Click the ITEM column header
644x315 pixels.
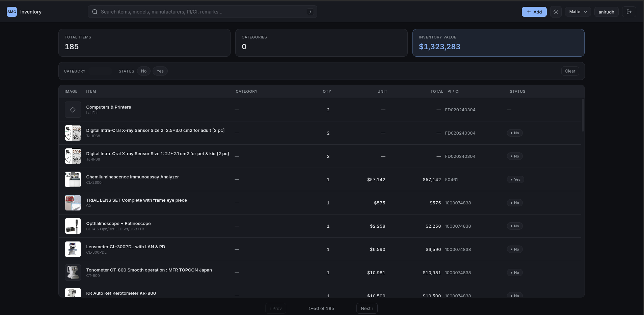point(91,91)
